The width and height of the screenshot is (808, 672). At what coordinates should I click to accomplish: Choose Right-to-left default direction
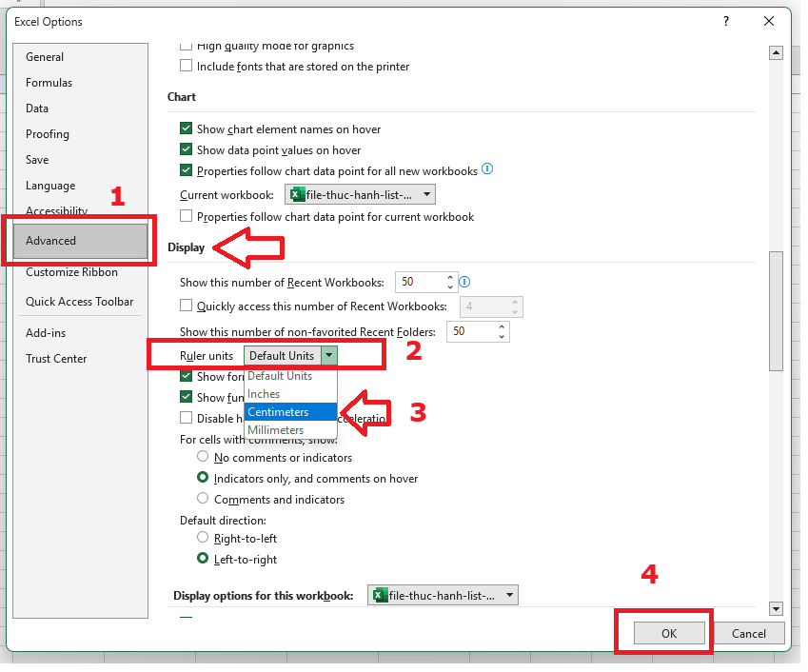tap(204, 539)
